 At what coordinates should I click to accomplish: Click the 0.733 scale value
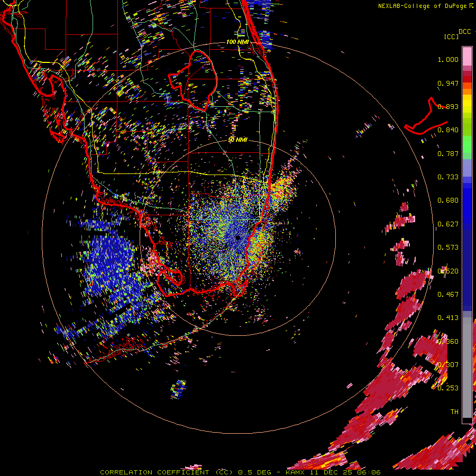point(448,177)
